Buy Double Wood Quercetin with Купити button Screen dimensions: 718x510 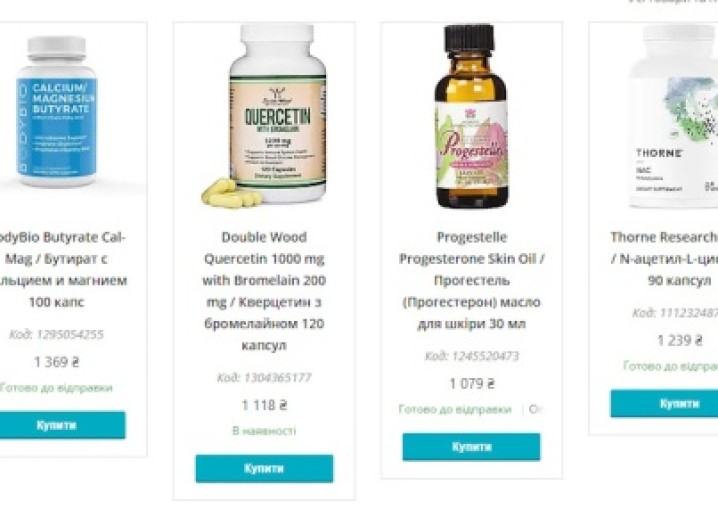(264, 468)
